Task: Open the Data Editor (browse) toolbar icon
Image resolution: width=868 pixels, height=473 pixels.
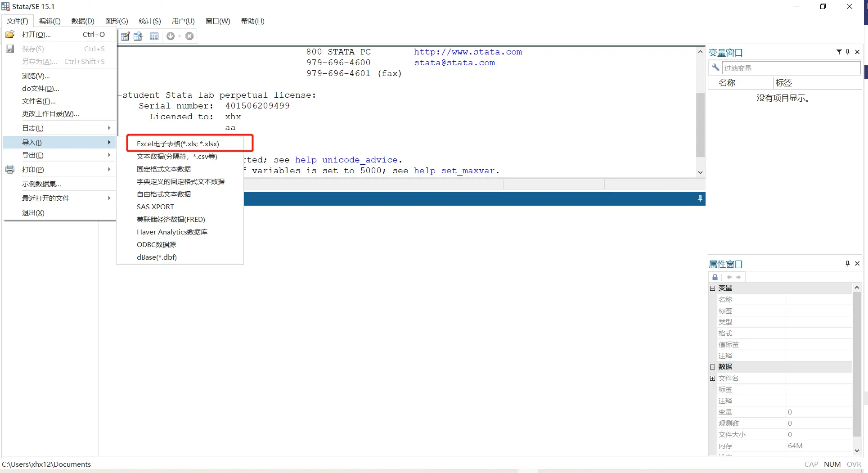Action: pos(138,36)
